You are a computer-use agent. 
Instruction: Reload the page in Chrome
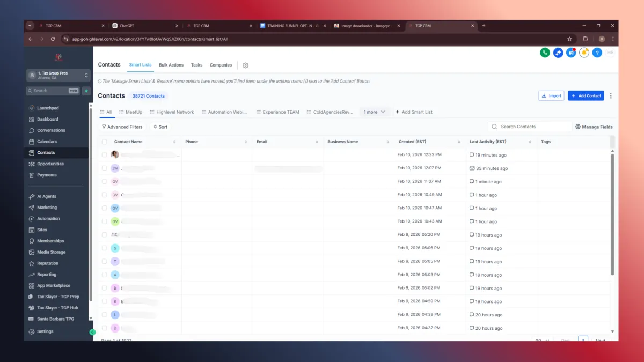pos(53,39)
